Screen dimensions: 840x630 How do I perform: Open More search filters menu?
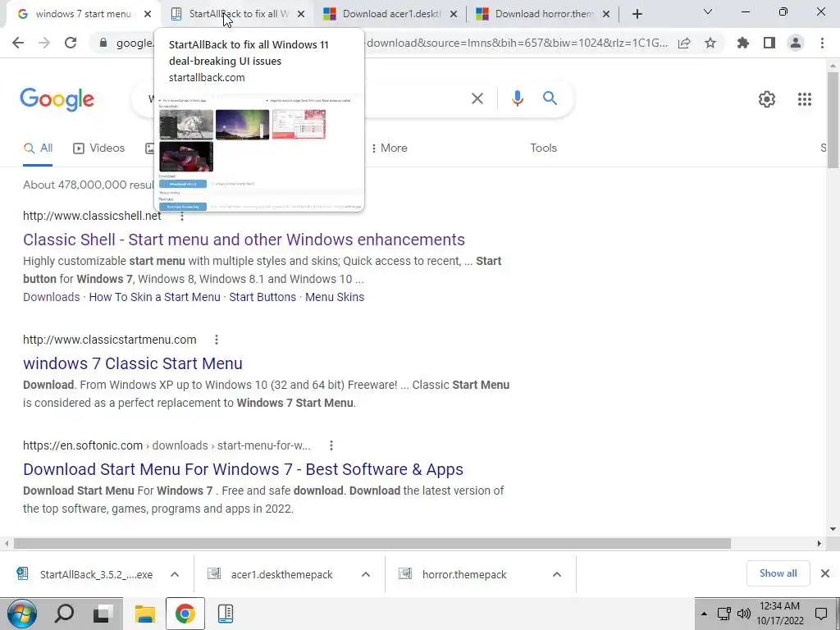(389, 148)
